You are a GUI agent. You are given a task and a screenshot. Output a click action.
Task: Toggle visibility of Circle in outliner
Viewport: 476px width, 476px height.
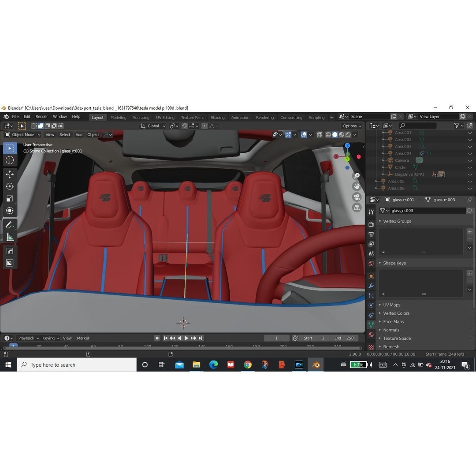pos(470,167)
